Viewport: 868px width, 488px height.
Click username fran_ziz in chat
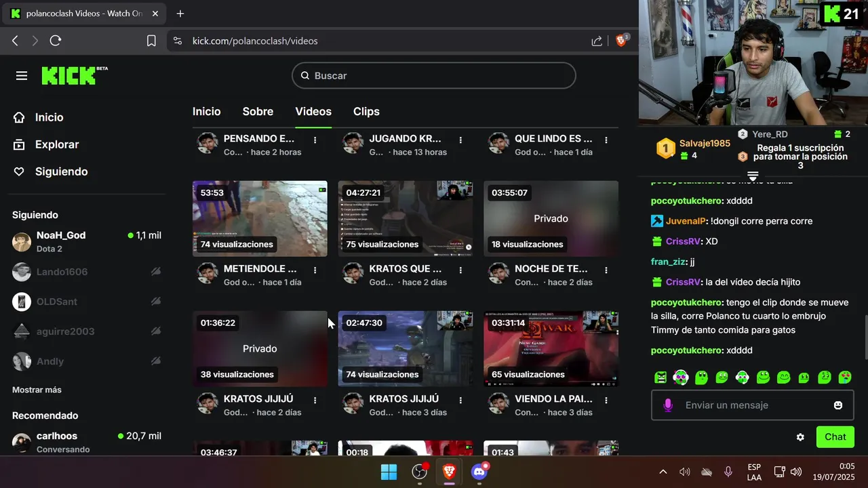(669, 262)
